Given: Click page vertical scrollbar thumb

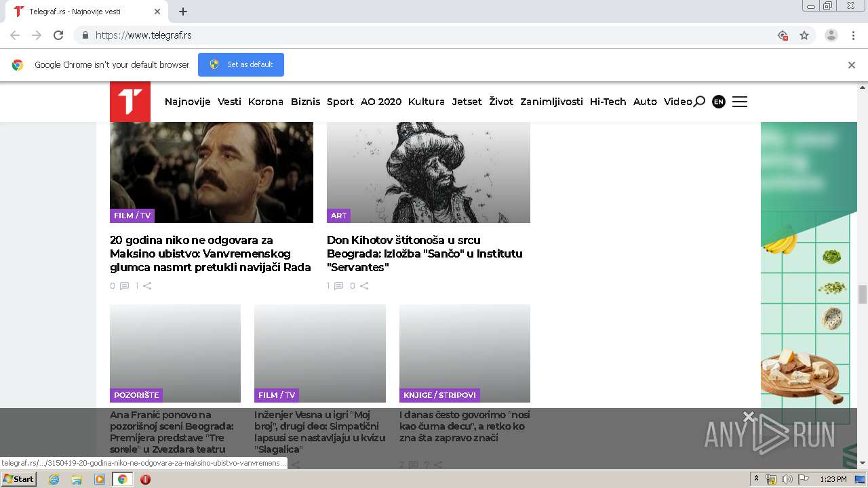Looking at the screenshot, I should click(863, 294).
